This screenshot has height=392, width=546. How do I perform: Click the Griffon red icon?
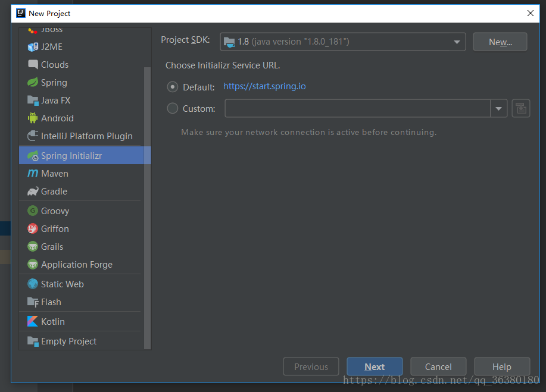(33, 228)
